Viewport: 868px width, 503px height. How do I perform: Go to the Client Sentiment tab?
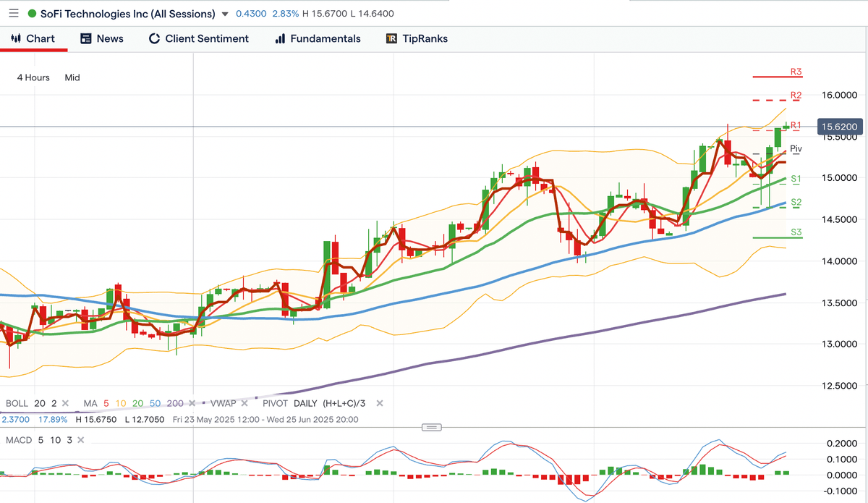(198, 38)
